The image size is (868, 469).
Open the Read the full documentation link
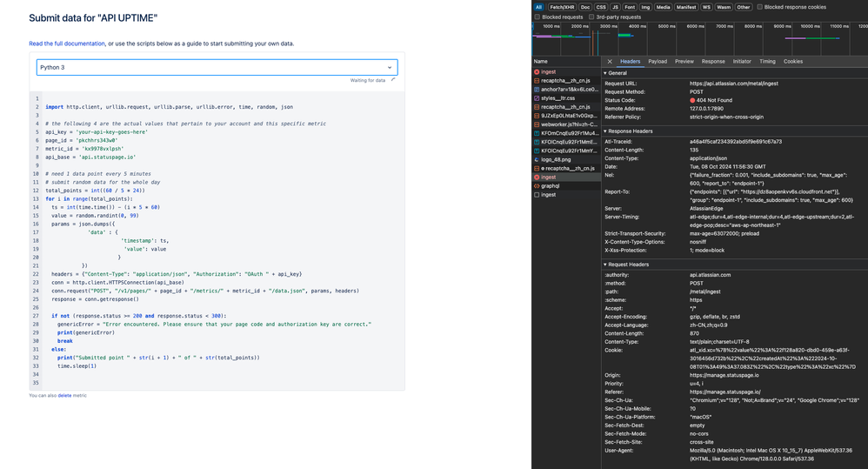(67, 44)
